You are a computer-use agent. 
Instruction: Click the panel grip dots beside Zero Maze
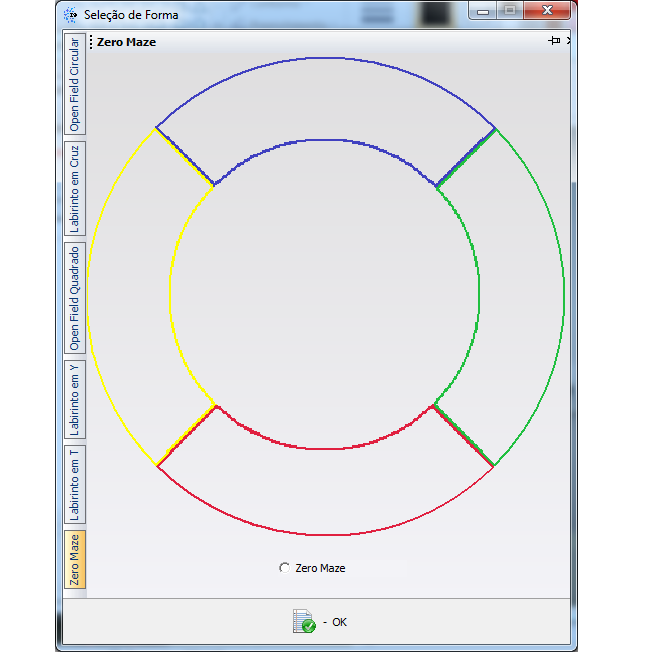[91, 42]
